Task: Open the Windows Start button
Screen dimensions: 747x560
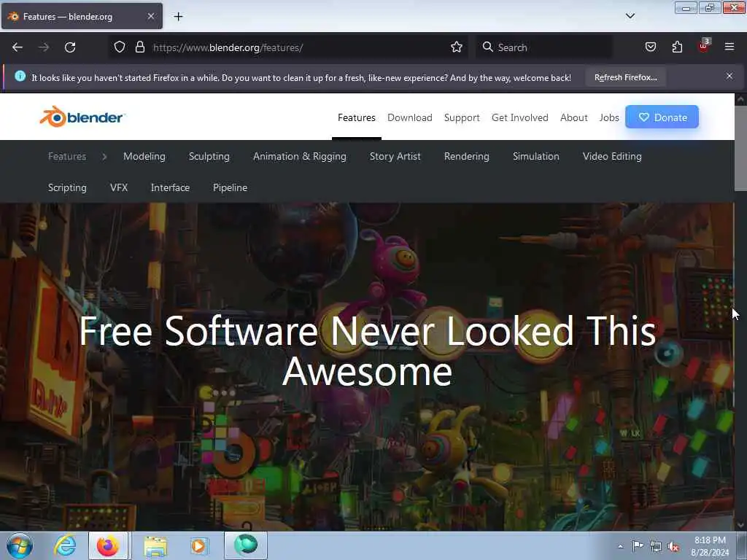Action: (x=20, y=545)
